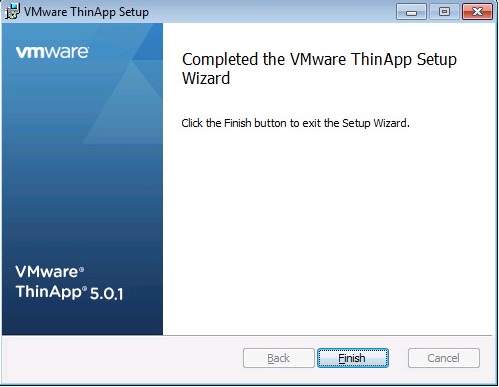
Task: Click the 'VMware ThinApp Setup' title bar text
Action: coord(86,12)
